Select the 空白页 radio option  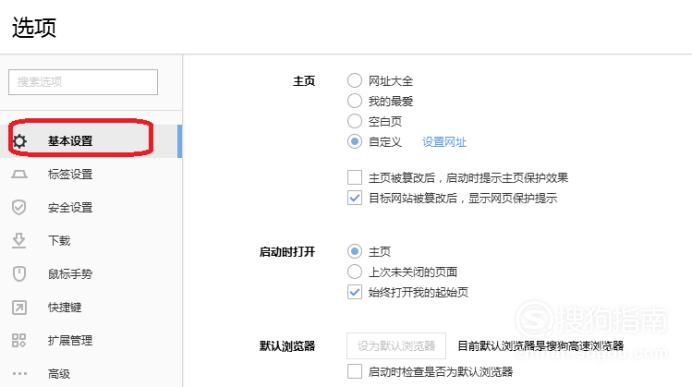(354, 121)
